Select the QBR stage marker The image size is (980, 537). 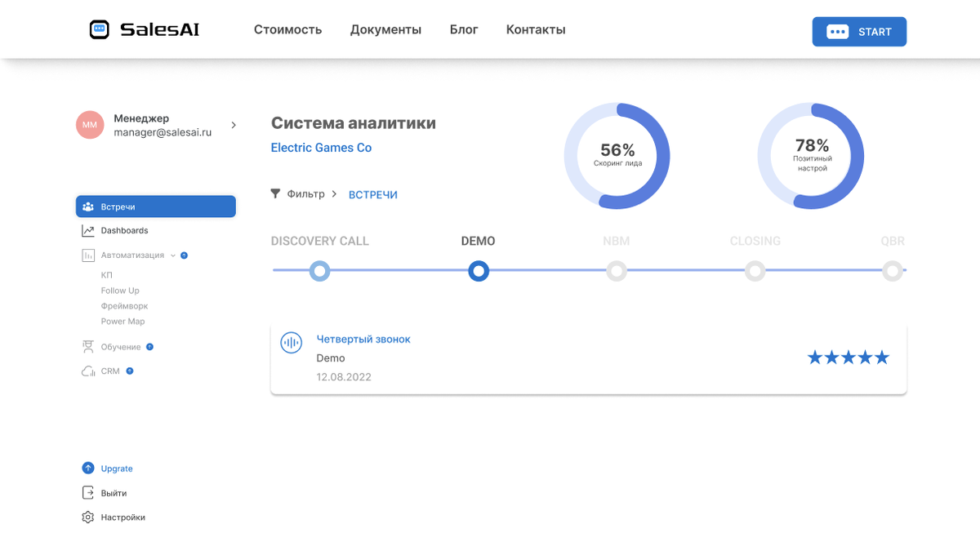click(x=893, y=271)
